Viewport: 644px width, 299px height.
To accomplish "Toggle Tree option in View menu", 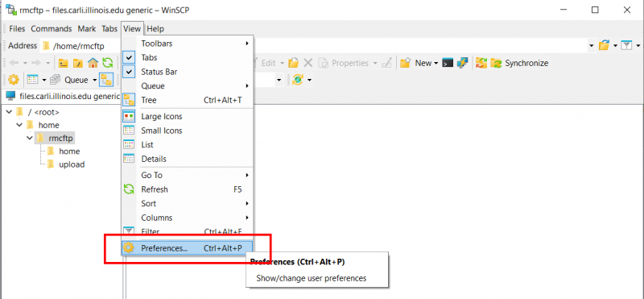I will [x=188, y=100].
